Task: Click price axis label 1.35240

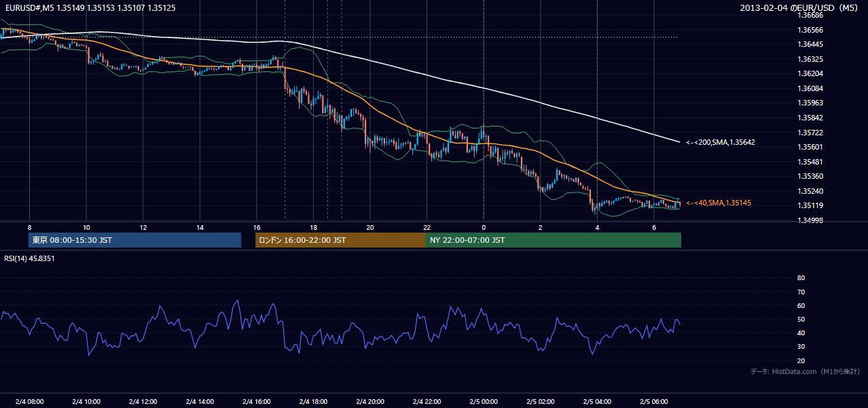Action: (x=811, y=191)
